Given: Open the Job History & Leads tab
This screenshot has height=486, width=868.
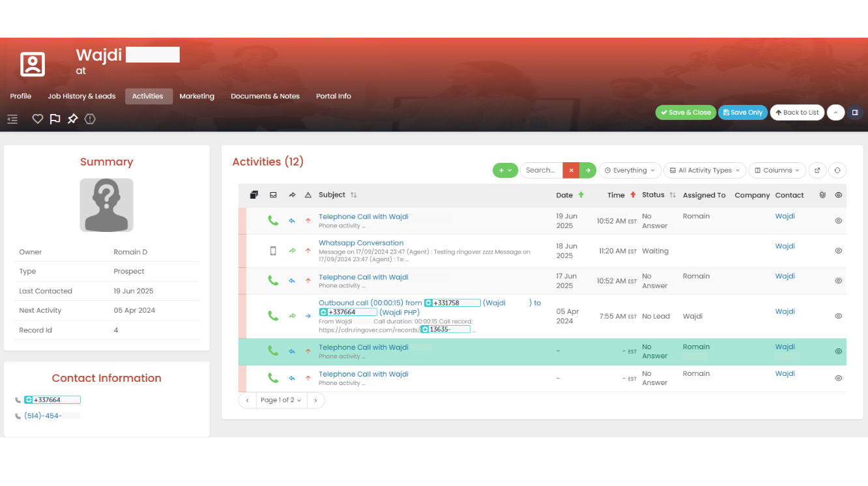Looking at the screenshot, I should pos(81,96).
